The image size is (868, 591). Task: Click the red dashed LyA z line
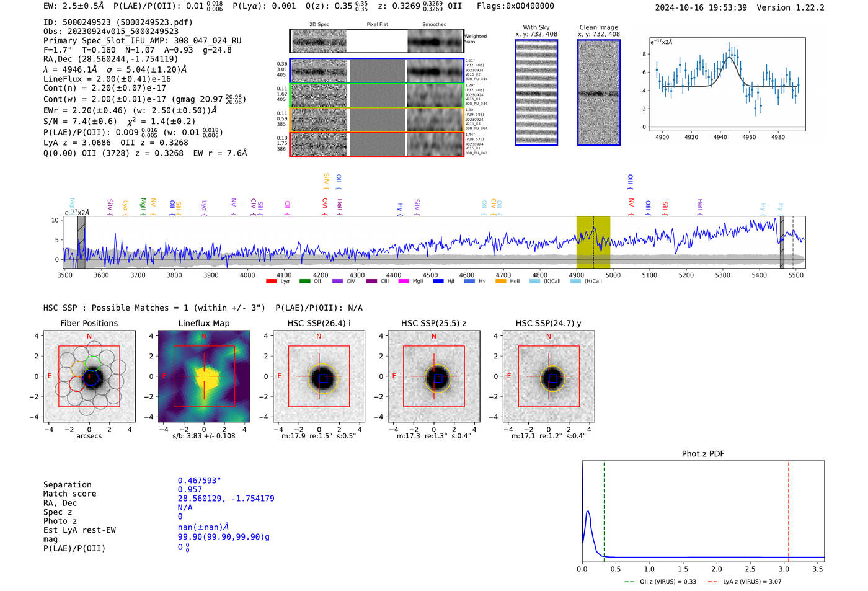(789, 511)
